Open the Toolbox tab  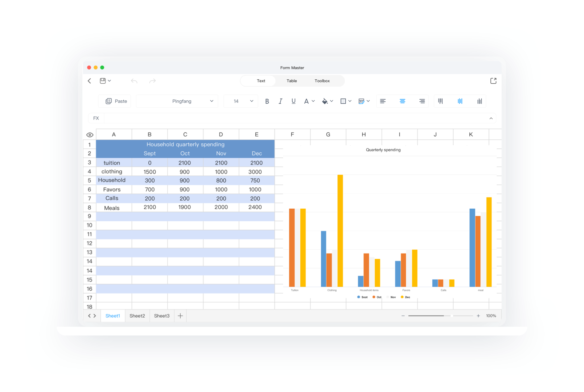[322, 81]
